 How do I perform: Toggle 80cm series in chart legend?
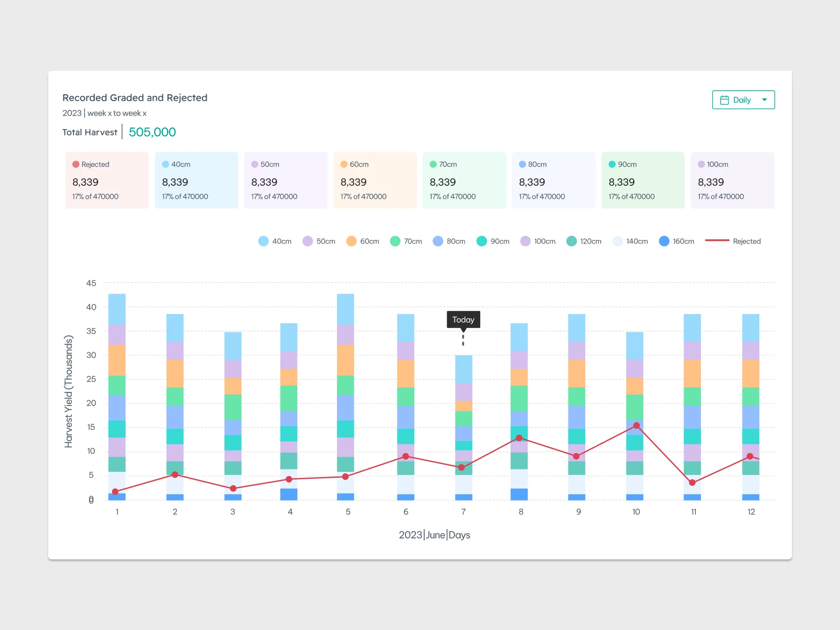(x=449, y=241)
